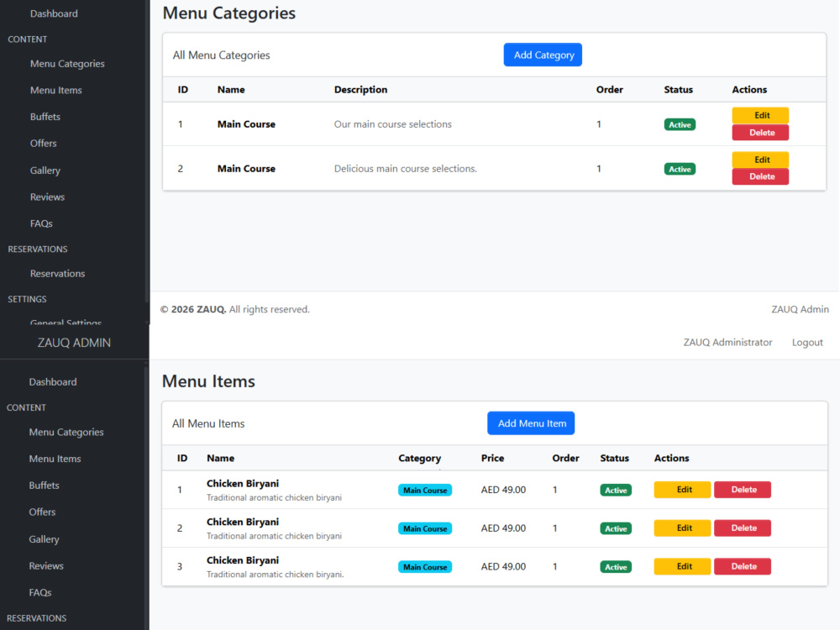Open Offers in sidebar below ZAUQ ADMIN logo
Screen dimensions: 840x630
coord(42,512)
